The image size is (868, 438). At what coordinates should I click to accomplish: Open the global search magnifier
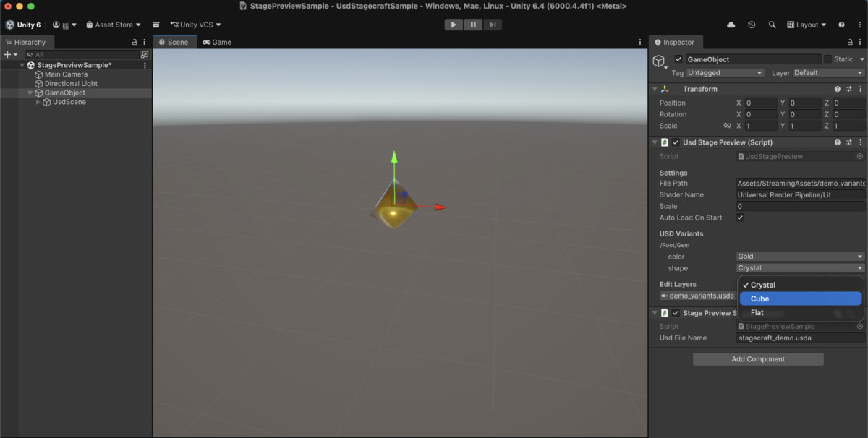(772, 25)
